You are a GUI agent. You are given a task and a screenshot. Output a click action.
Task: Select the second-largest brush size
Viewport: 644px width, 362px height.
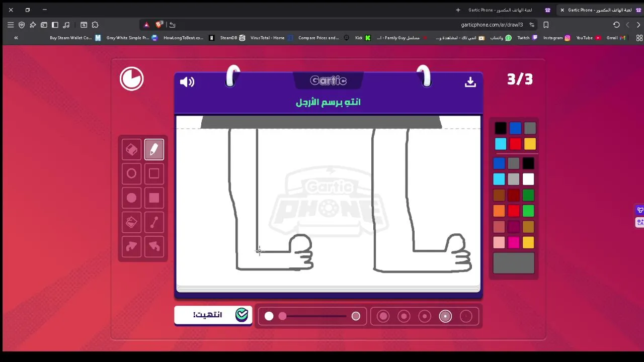[404, 316]
